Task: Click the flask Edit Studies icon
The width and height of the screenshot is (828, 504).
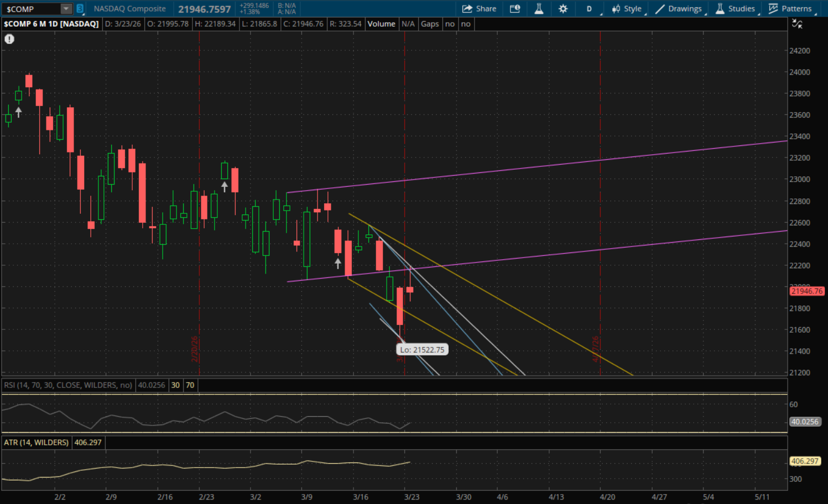Action: point(539,9)
